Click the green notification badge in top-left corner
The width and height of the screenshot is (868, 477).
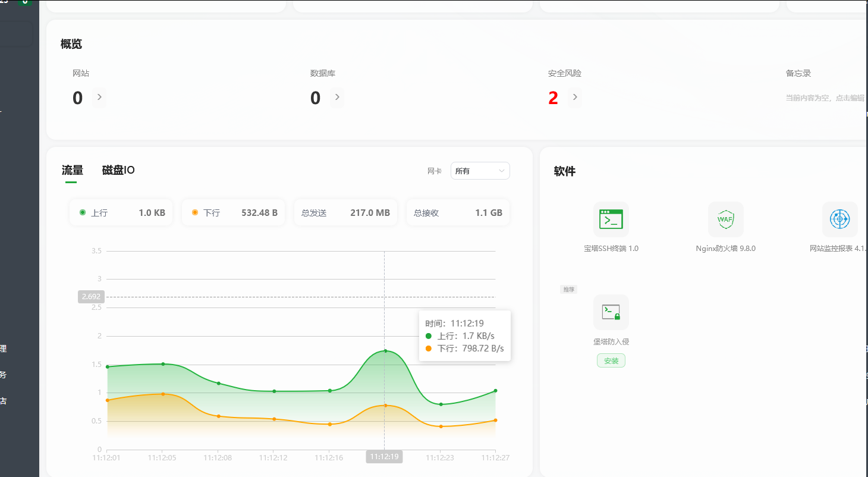(24, 3)
